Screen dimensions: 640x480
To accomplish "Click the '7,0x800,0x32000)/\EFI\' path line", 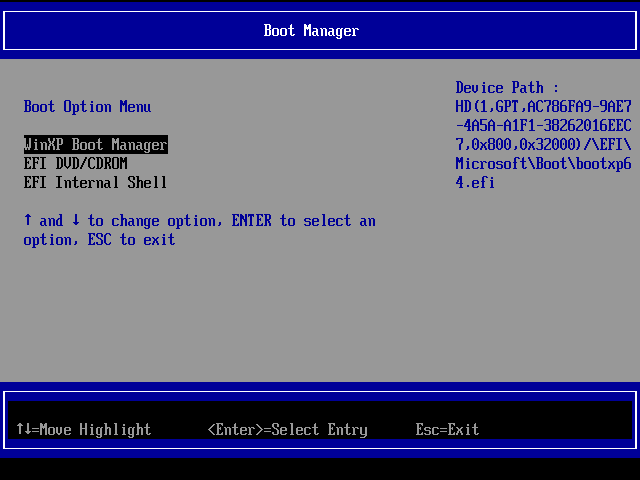I will [543, 144].
